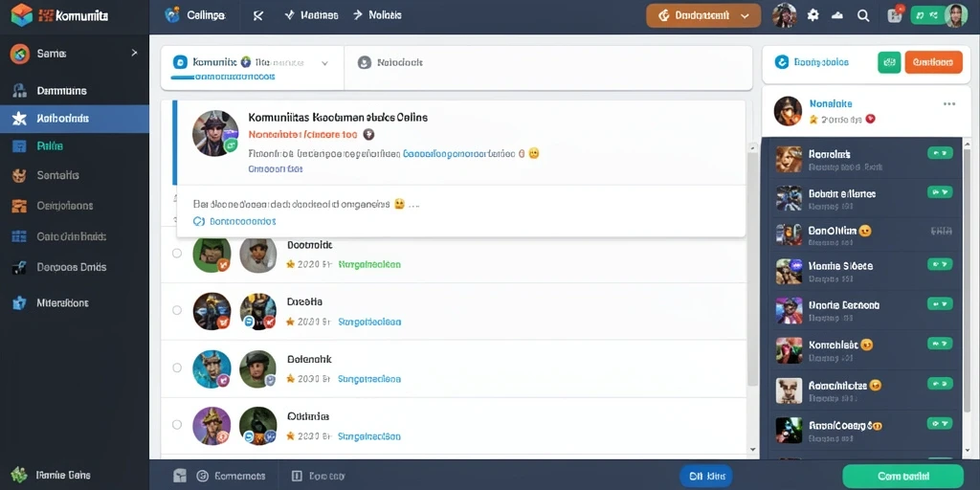This screenshot has height=490, width=980.
Task: Click the blue puzzle Mitenslions sidebar icon
Action: (19, 303)
